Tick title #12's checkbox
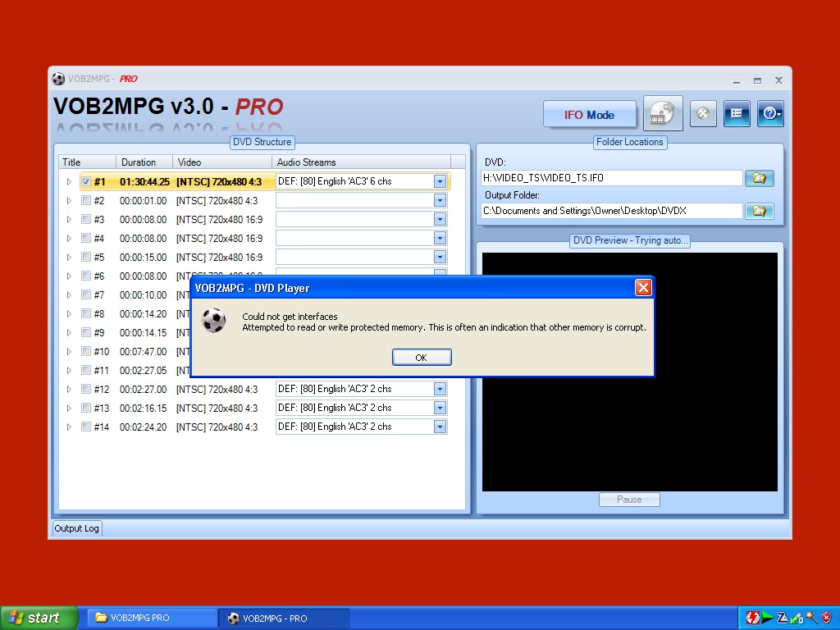 point(85,389)
